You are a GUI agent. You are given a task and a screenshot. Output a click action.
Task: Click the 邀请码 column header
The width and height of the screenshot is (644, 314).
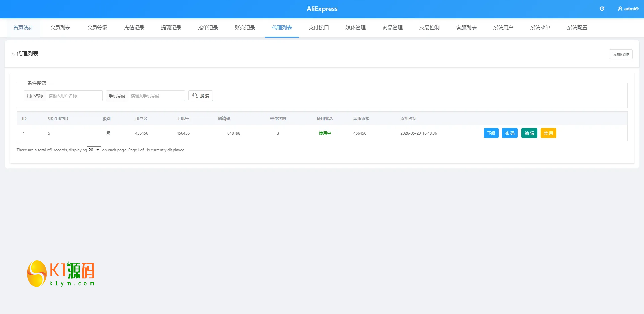224,119
